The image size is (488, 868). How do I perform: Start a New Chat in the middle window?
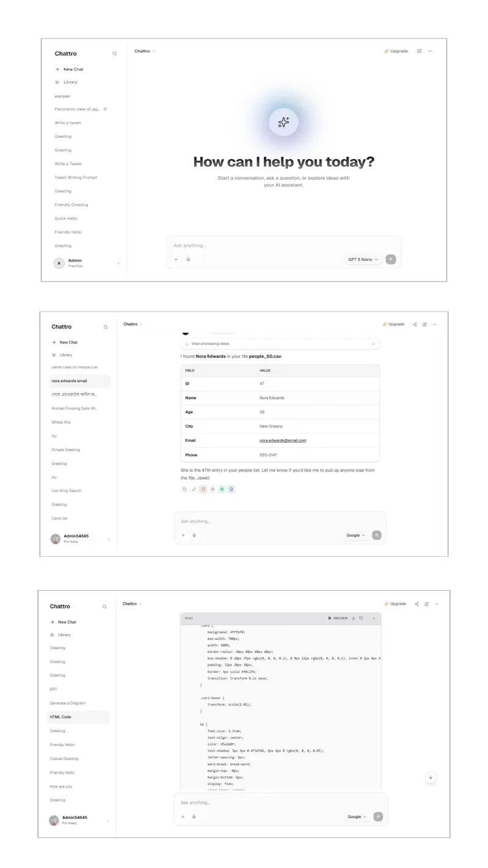click(x=65, y=343)
